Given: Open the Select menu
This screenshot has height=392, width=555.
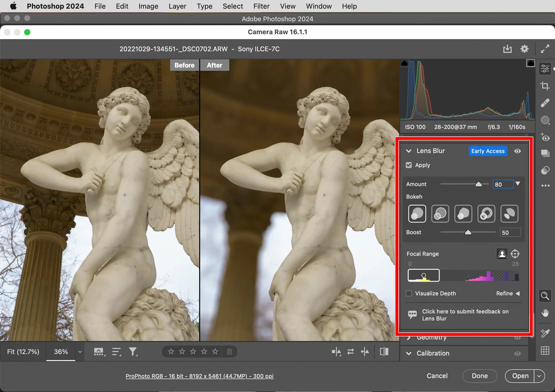Looking at the screenshot, I should pyautogui.click(x=233, y=6).
